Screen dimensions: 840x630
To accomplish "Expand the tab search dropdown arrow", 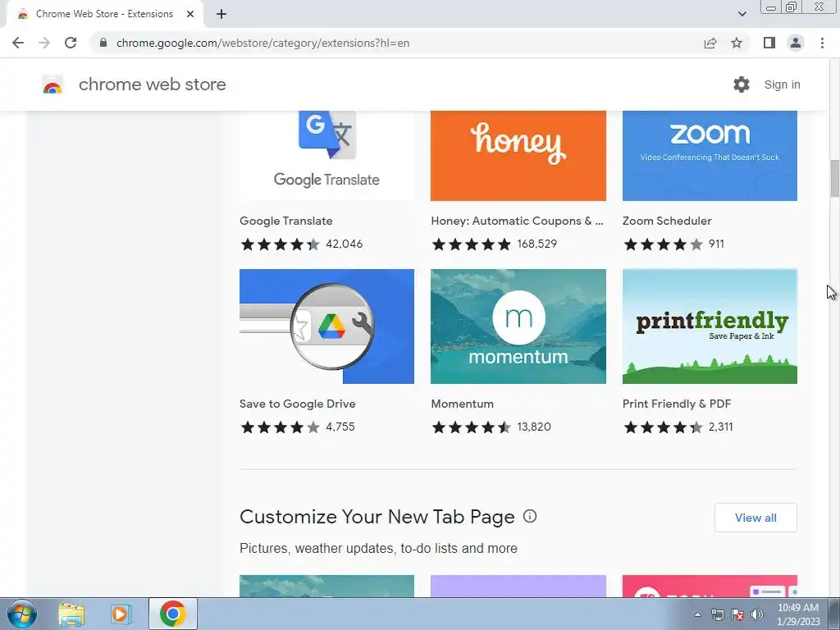I will click(x=742, y=14).
